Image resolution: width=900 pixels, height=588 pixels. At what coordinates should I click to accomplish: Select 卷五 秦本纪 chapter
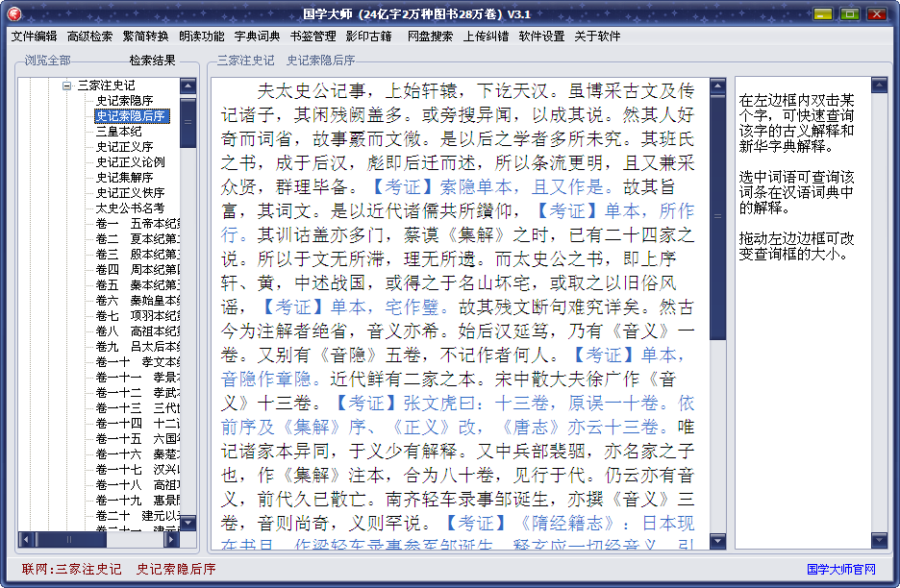137,285
